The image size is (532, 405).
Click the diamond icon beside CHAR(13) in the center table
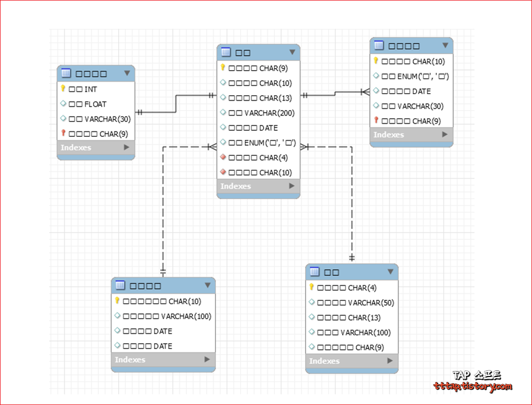(x=223, y=97)
